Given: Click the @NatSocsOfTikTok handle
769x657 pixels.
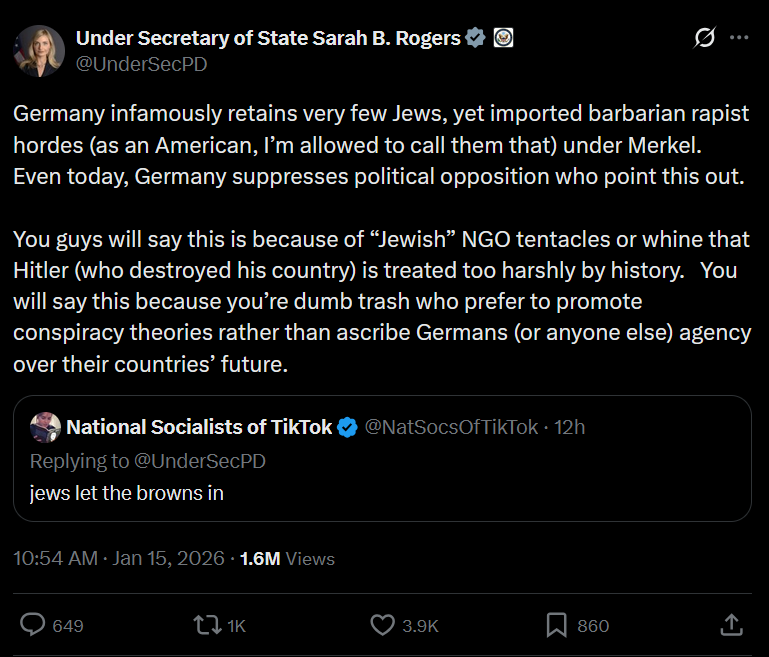Looking at the screenshot, I should [451, 427].
